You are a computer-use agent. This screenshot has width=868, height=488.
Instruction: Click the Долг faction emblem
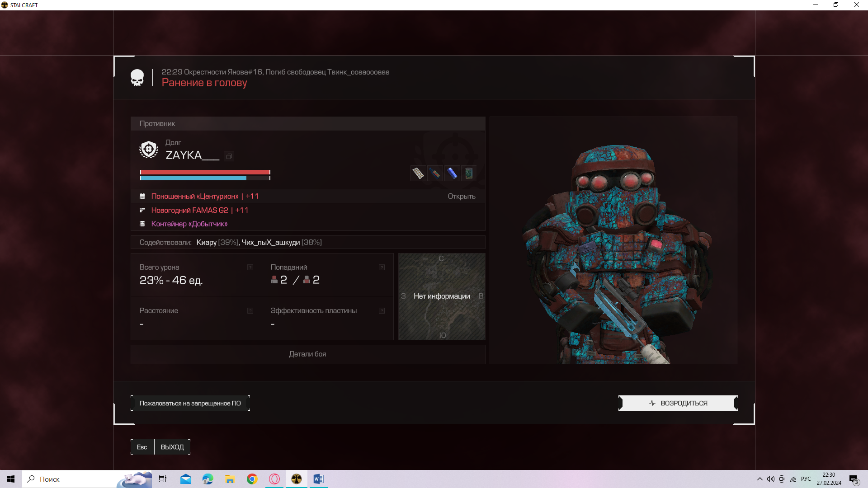tap(149, 150)
